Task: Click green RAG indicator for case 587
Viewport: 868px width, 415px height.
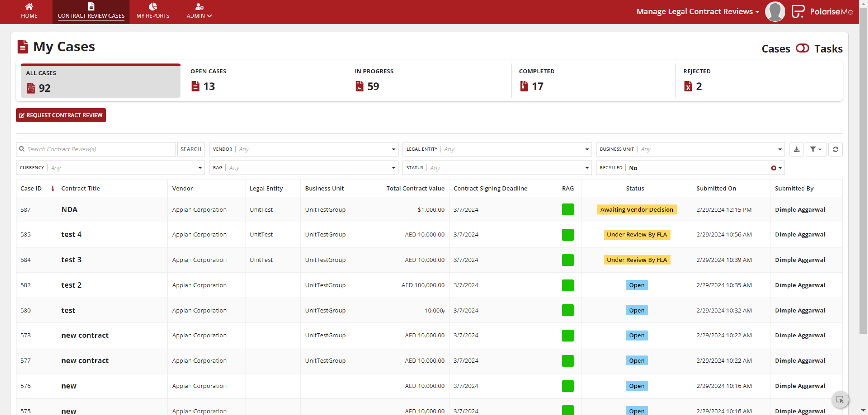Action: 568,210
